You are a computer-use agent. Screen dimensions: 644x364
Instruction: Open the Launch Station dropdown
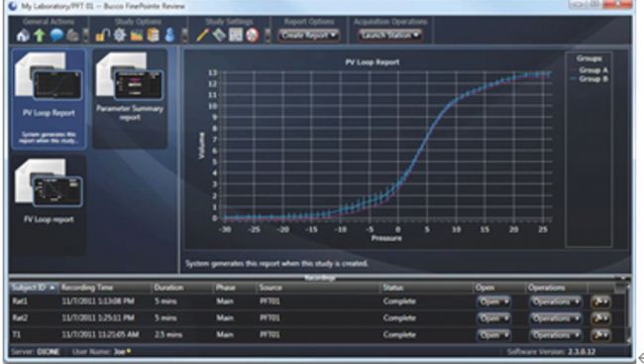[x=390, y=36]
